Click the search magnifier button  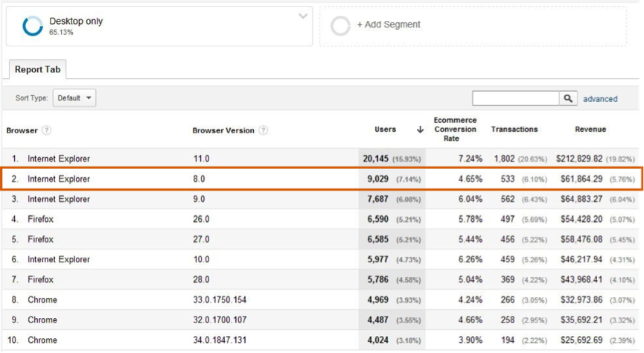pos(568,98)
